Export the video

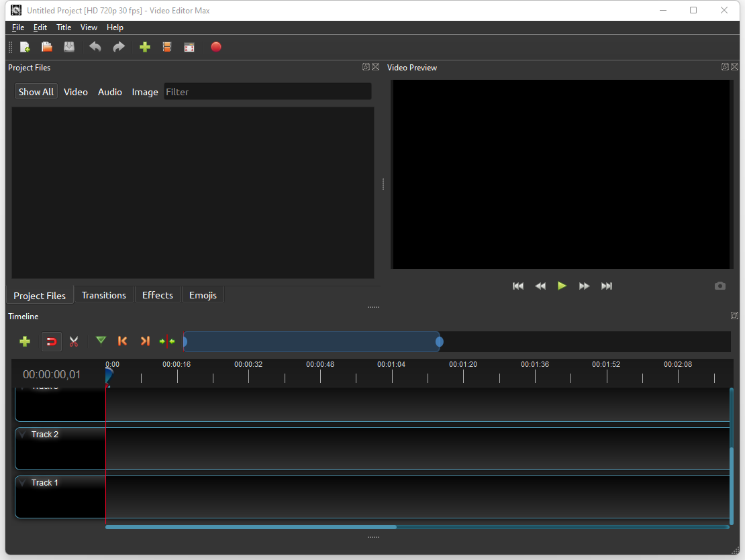216,47
